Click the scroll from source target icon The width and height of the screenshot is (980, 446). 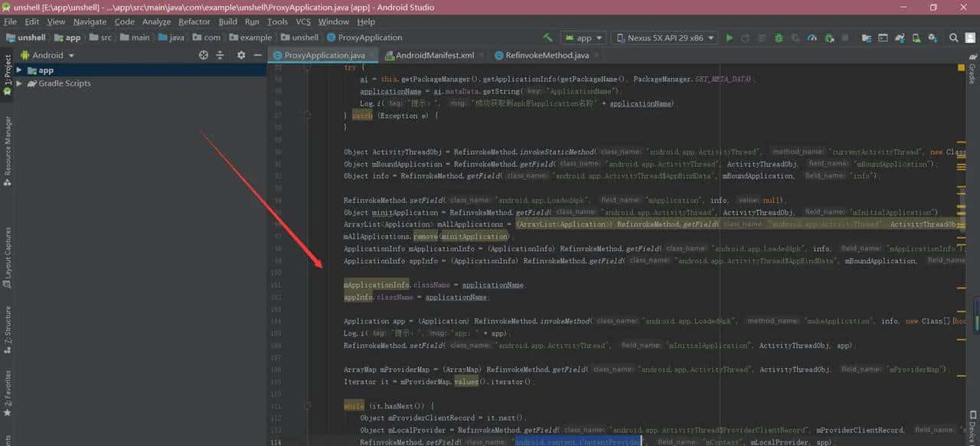tap(204, 55)
